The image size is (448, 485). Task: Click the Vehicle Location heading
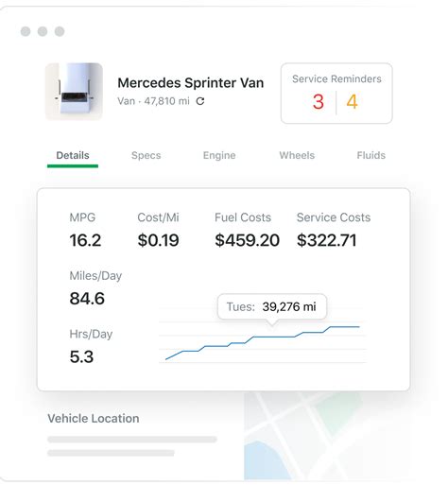pyautogui.click(x=94, y=419)
